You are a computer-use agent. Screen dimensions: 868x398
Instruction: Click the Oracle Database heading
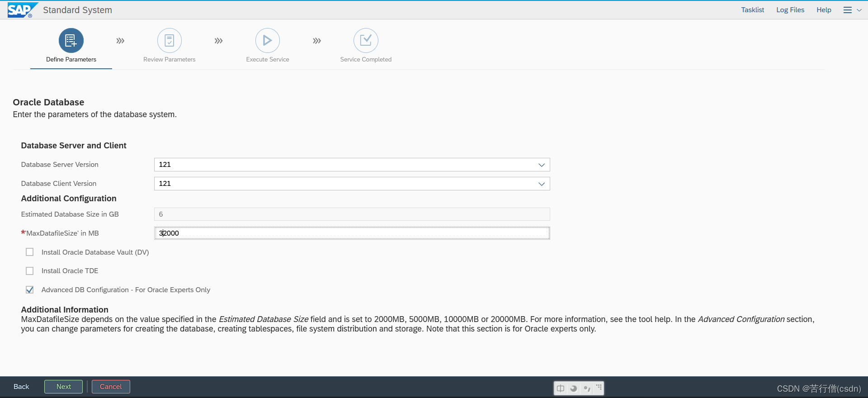pos(48,102)
